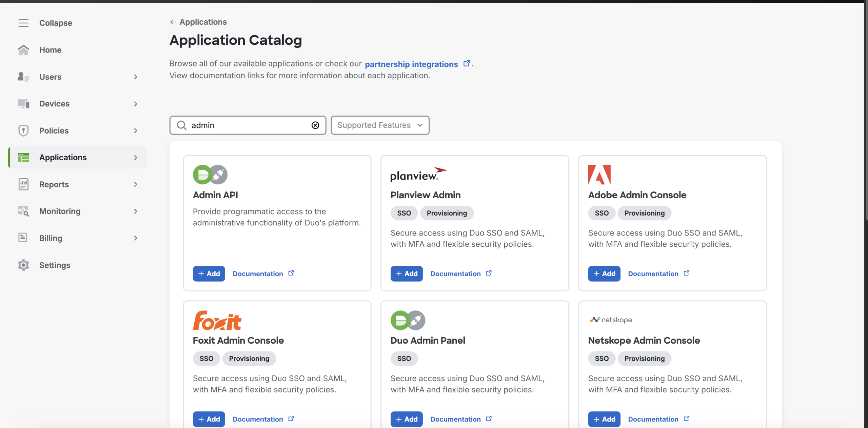Screen dimensions: 868x428
Task: Open Planview Admin Documentation link
Action: point(455,274)
